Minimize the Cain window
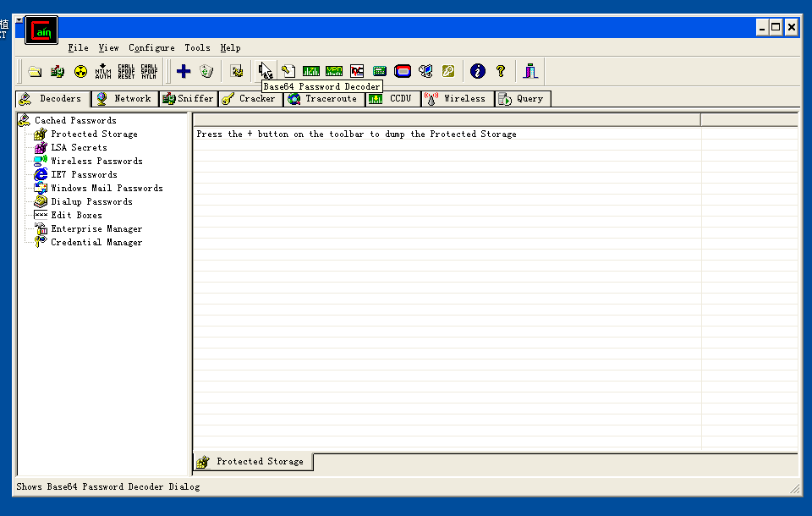 [x=762, y=27]
